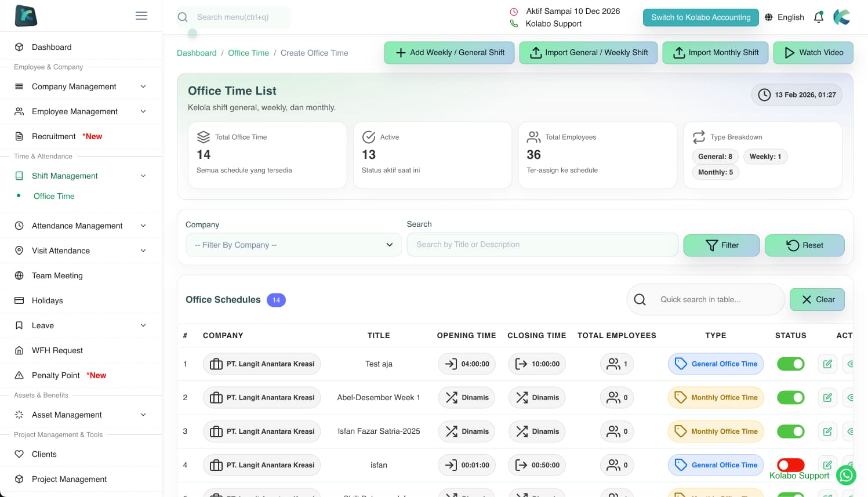Click the Kolabo logo at top left

click(x=26, y=16)
